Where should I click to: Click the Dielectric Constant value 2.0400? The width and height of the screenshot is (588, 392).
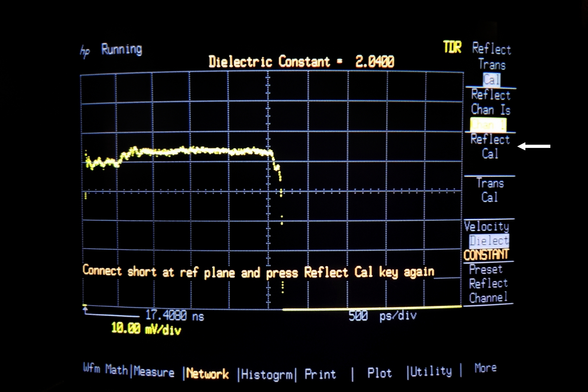click(x=375, y=62)
